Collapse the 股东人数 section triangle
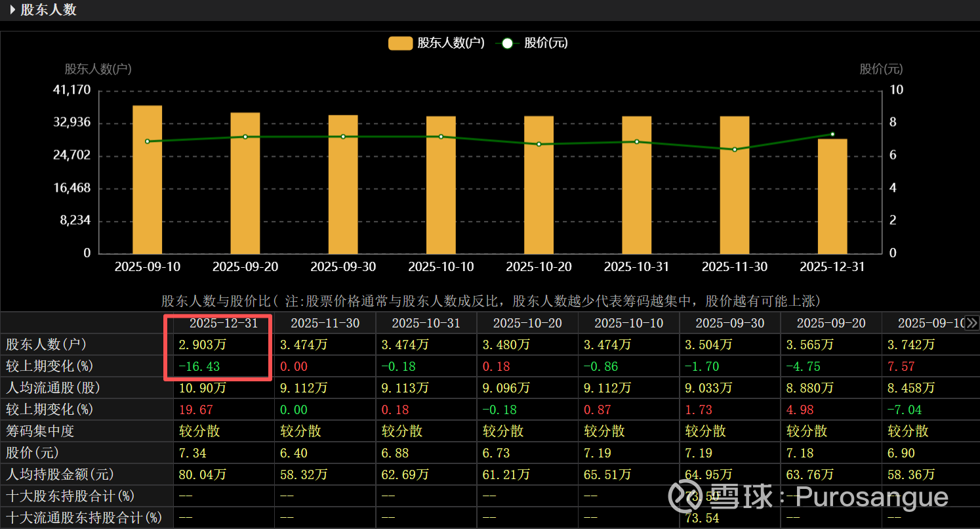980x529 pixels. click(x=12, y=10)
